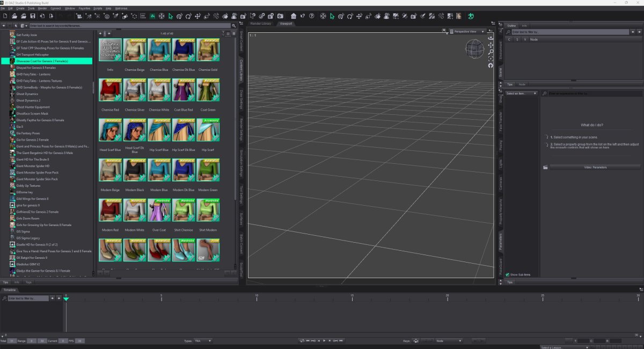Select Girls Dorm Room product

tap(28, 219)
